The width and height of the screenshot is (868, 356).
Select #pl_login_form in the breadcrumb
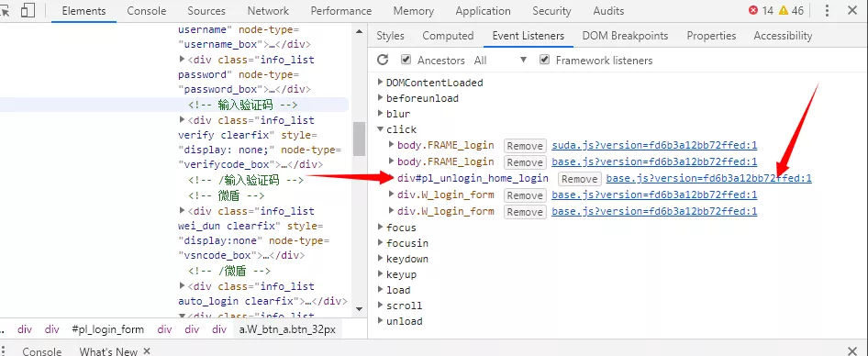[x=108, y=329]
